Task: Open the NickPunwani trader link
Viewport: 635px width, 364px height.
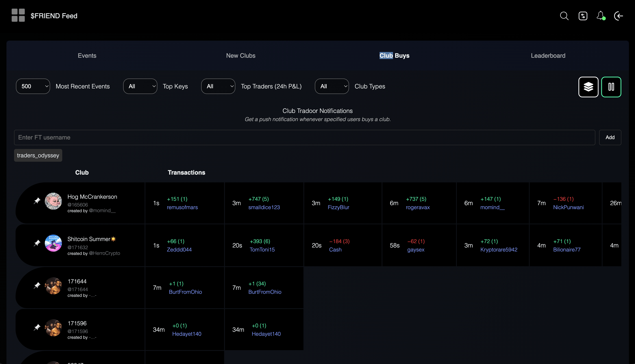Action: point(568,207)
